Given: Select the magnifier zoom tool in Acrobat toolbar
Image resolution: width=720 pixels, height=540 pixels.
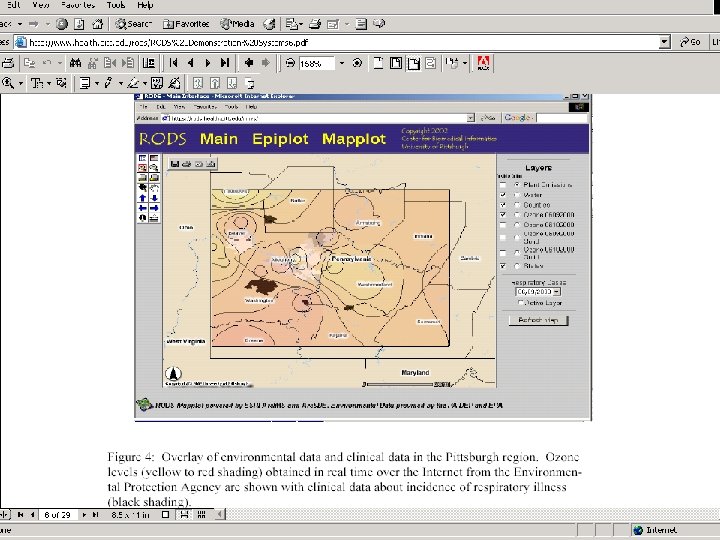Looking at the screenshot, I should click(x=9, y=83).
